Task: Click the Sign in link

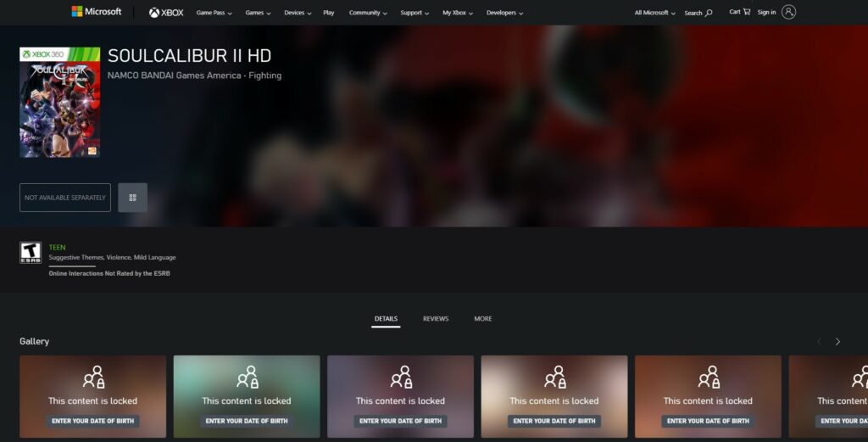Action: click(x=766, y=12)
